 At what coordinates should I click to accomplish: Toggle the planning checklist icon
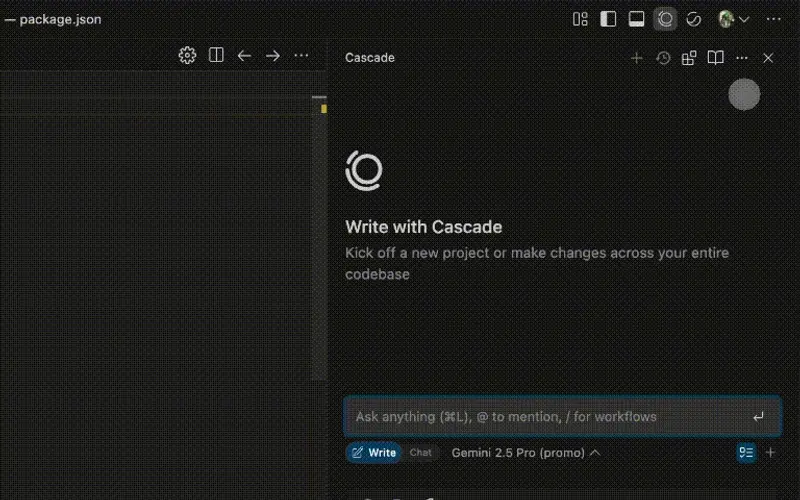tap(746, 453)
